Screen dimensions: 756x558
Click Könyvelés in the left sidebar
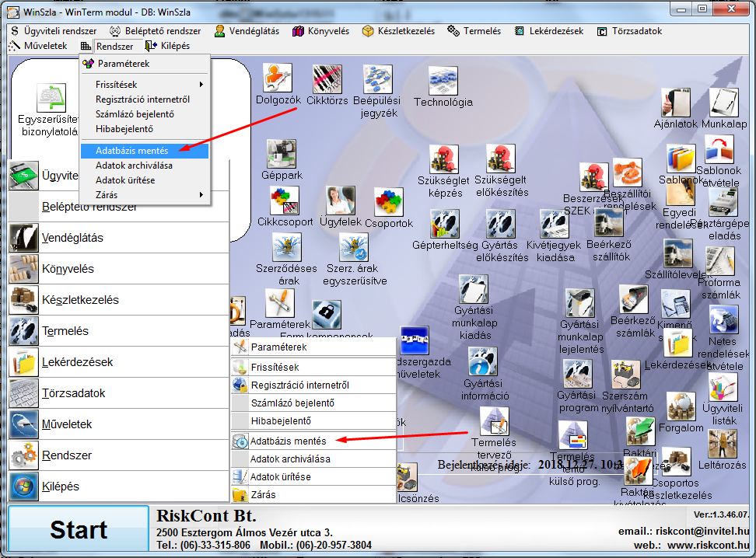[68, 269]
